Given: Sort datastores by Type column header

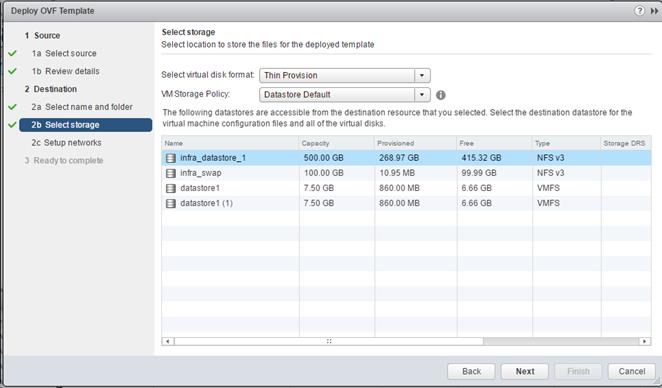Looking at the screenshot, I should (567, 143).
